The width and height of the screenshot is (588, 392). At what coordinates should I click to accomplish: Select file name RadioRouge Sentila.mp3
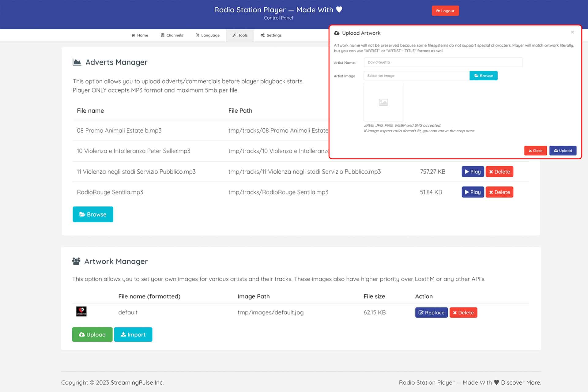pos(110,192)
